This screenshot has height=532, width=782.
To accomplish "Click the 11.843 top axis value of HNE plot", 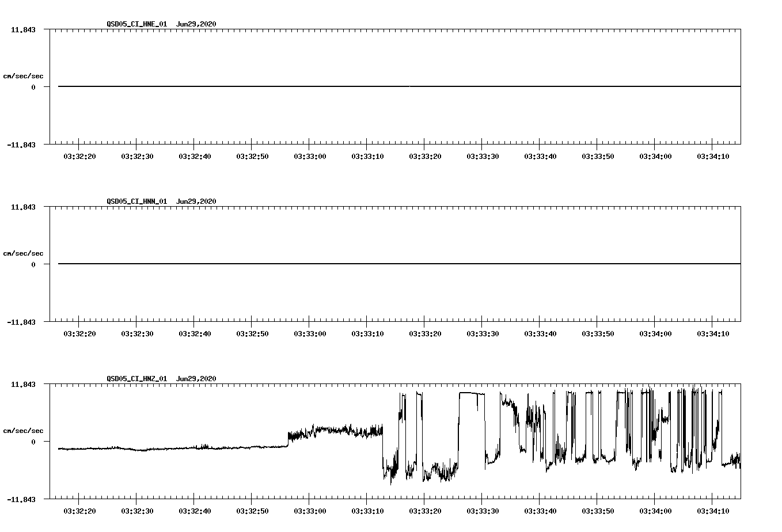I will [23, 30].
